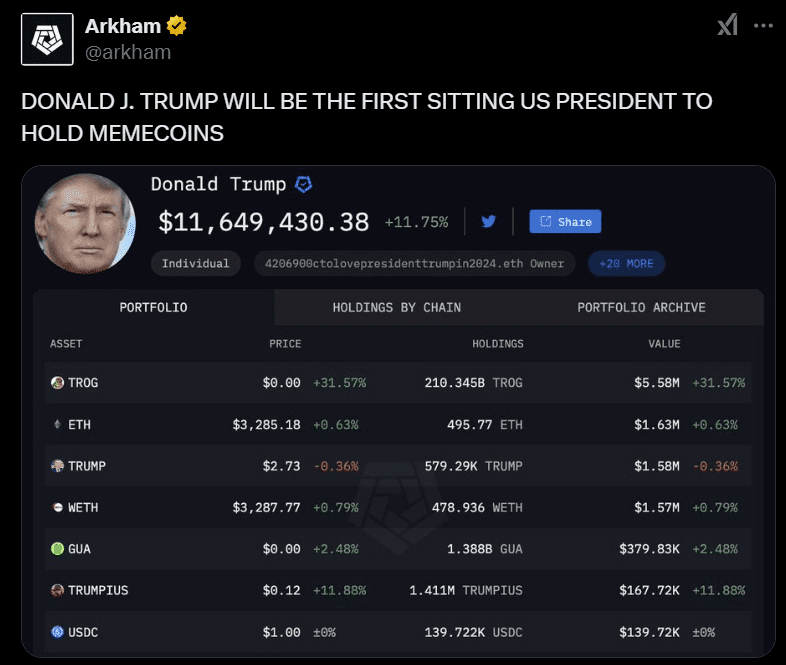Viewport: 786px width, 665px height.
Task: Switch to the Holdings By Chain tab
Action: (397, 307)
